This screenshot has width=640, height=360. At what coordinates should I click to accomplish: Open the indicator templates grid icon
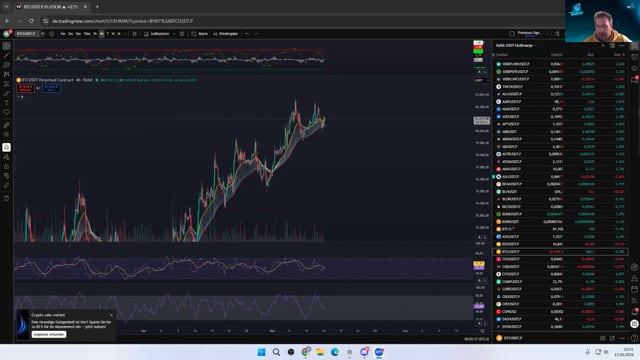182,34
